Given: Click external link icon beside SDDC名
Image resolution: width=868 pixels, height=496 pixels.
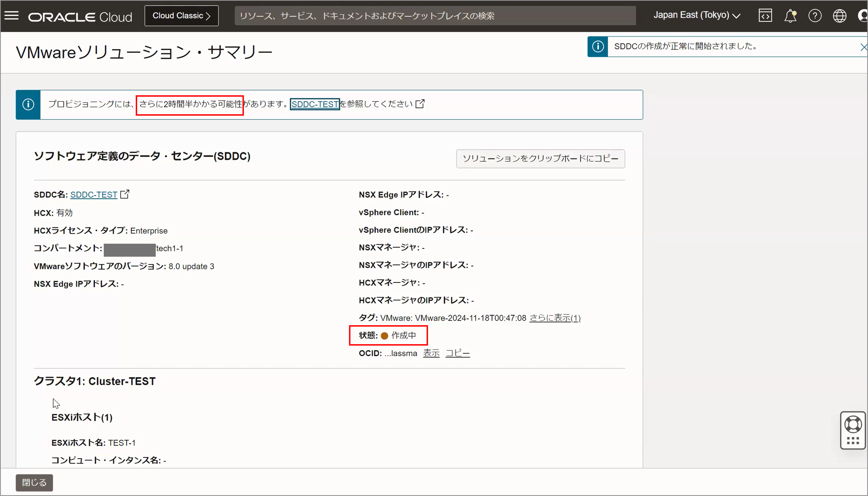Looking at the screenshot, I should (125, 194).
